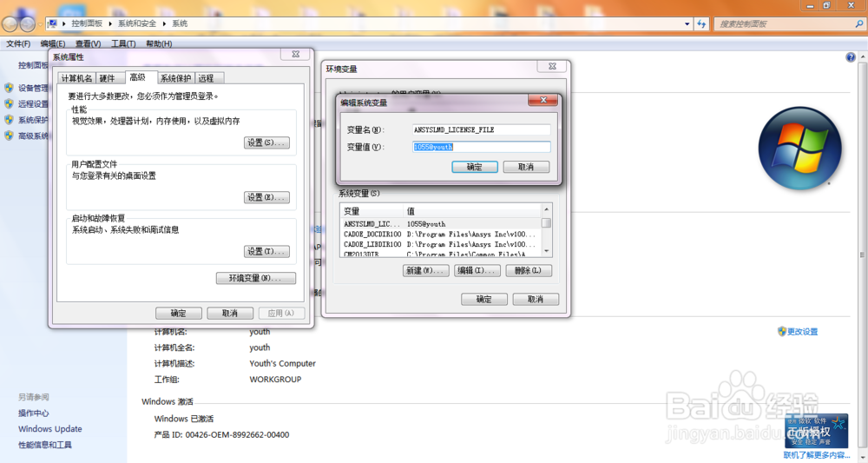Image resolution: width=868 pixels, height=463 pixels.
Task: Open the 工具(T) menu
Action: pos(123,43)
